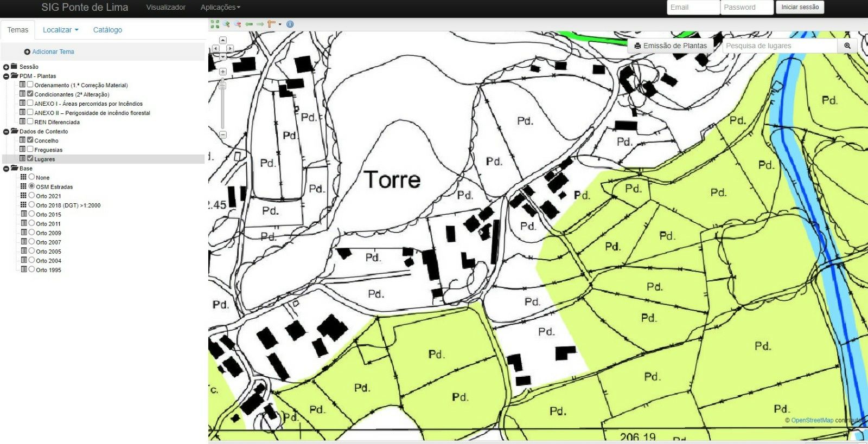Click the zoom to full extent toolbar icon
The image size is (868, 444).
[x=215, y=24]
